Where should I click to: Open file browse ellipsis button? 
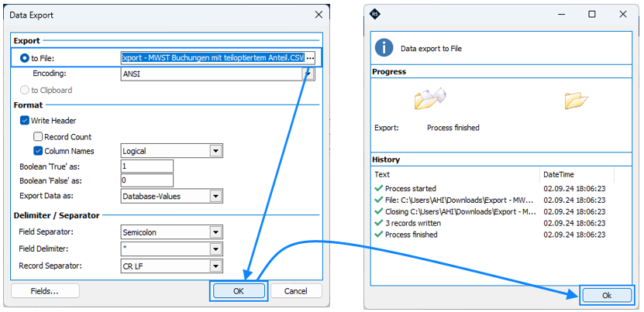pyautogui.click(x=310, y=58)
